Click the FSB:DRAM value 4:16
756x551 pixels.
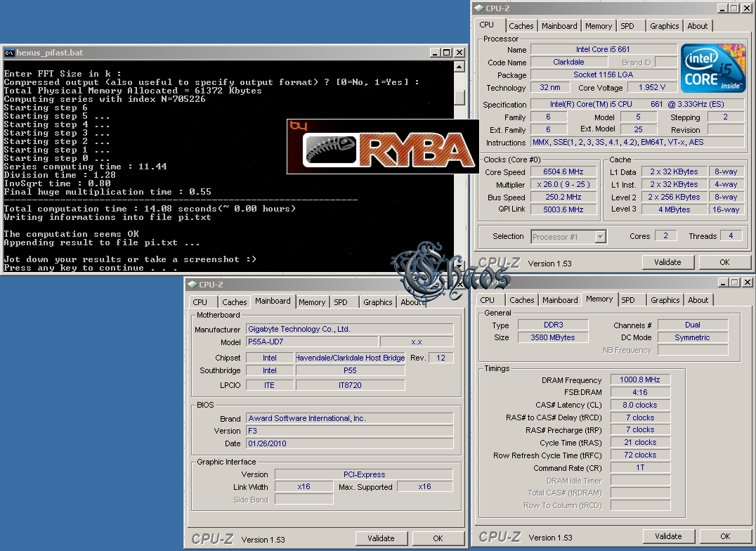tap(640, 392)
